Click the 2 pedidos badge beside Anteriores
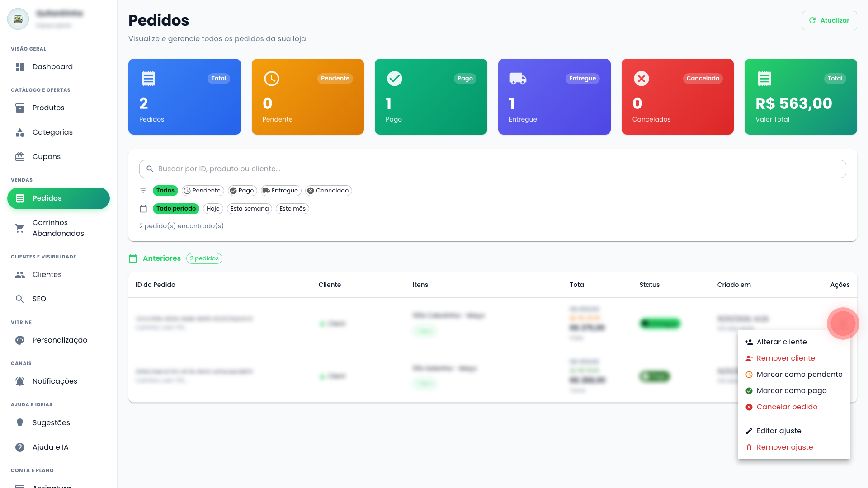Viewport: 868px width, 488px height. coord(204,258)
